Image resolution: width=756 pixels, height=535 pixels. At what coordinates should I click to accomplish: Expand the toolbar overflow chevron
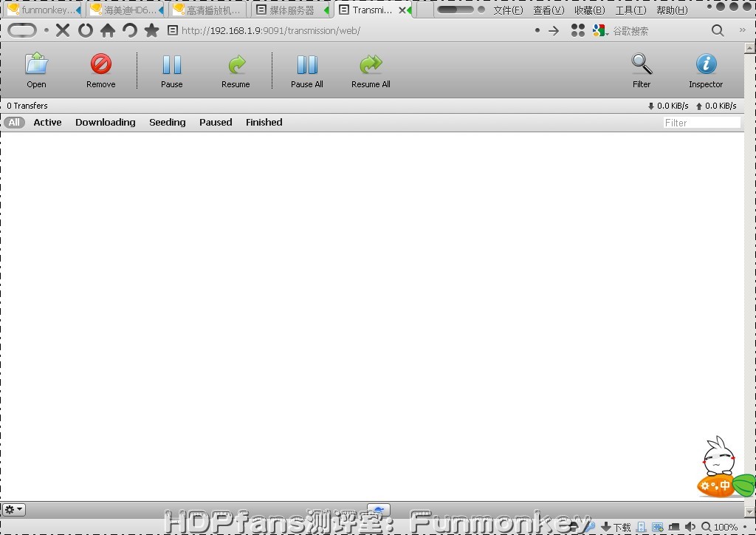[743, 30]
